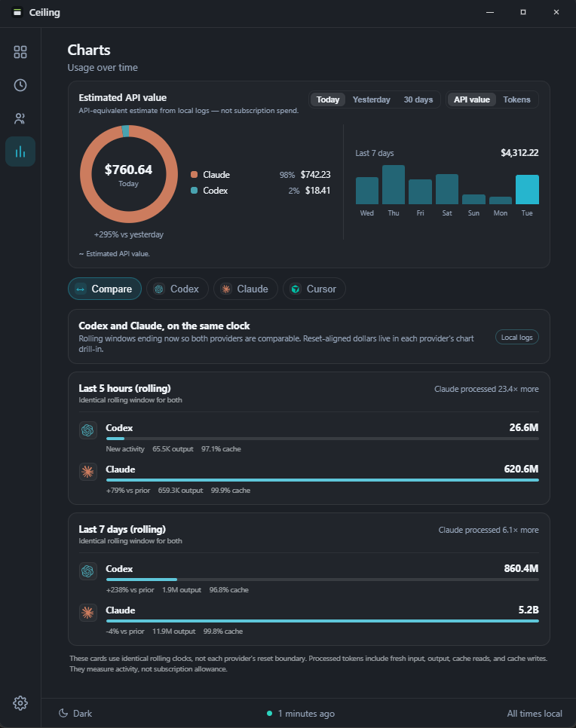Click Claude progress bar in Last 7 days
The image size is (576, 728).
323,621
